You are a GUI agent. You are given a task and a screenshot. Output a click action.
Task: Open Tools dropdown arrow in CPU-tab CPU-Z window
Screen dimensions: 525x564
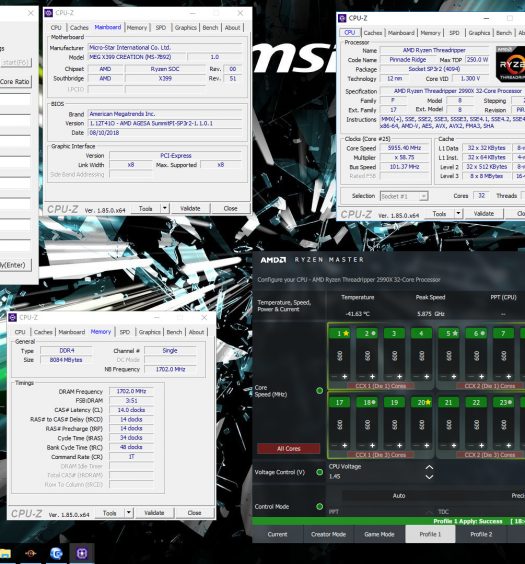pos(458,213)
